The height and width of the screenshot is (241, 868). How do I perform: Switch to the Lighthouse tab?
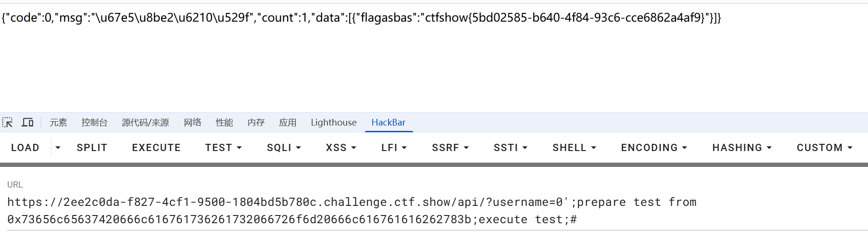click(x=334, y=123)
